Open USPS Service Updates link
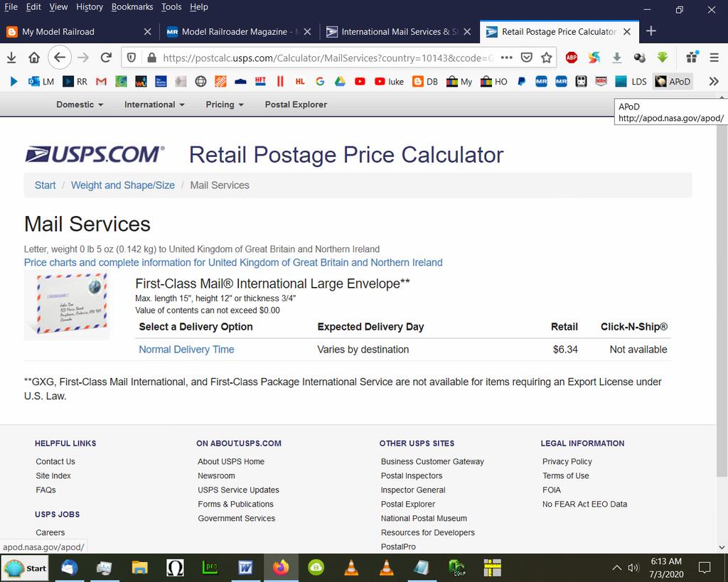This screenshot has height=582, width=728. coord(238,490)
